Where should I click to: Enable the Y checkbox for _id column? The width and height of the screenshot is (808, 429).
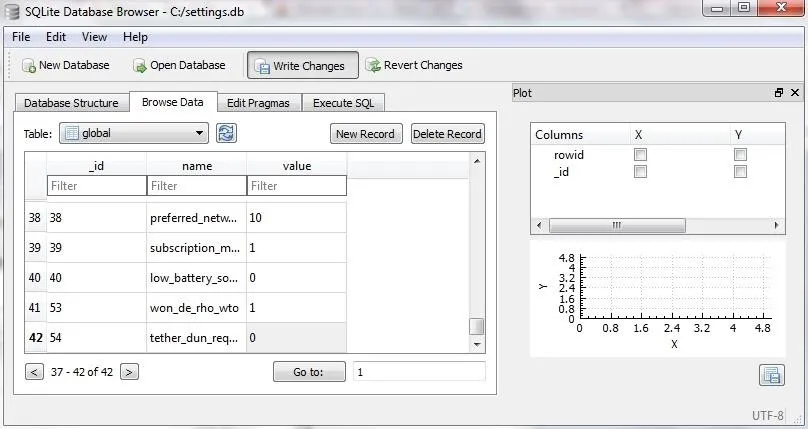(x=740, y=171)
